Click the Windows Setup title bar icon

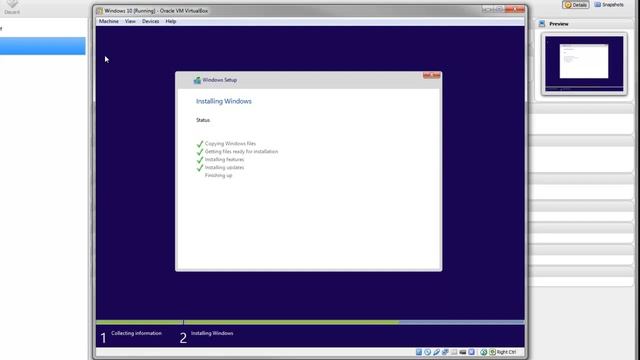197,80
